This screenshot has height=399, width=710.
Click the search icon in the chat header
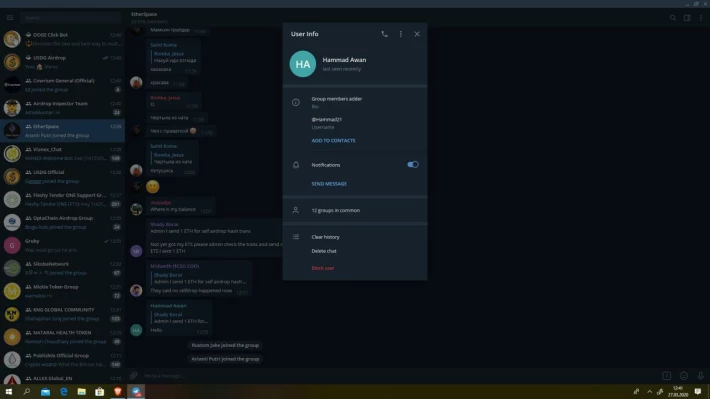(673, 18)
